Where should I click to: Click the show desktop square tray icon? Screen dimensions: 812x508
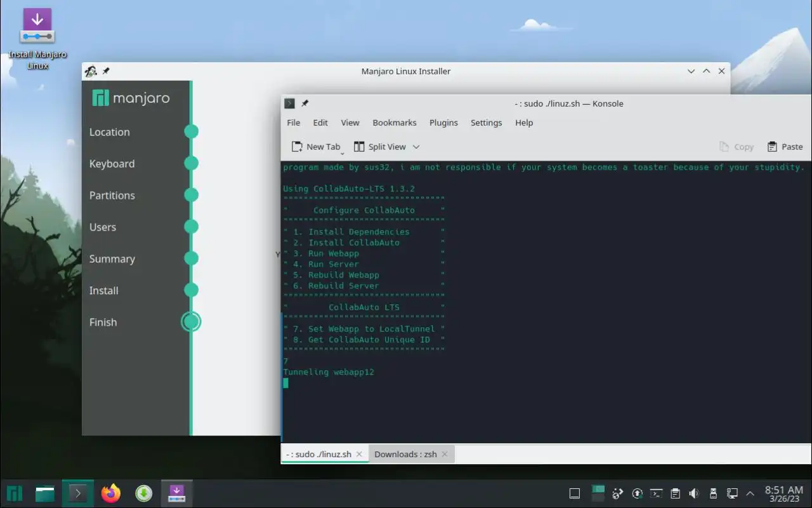click(575, 493)
